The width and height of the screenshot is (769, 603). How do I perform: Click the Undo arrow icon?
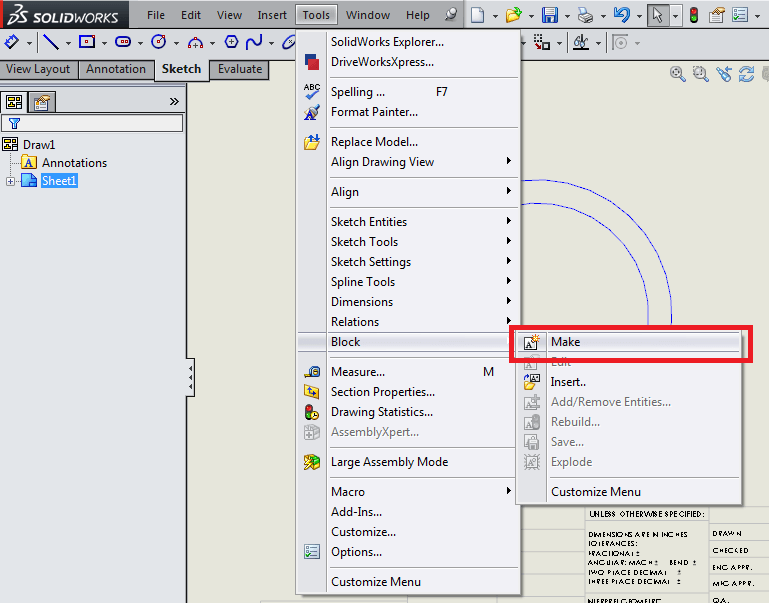621,15
